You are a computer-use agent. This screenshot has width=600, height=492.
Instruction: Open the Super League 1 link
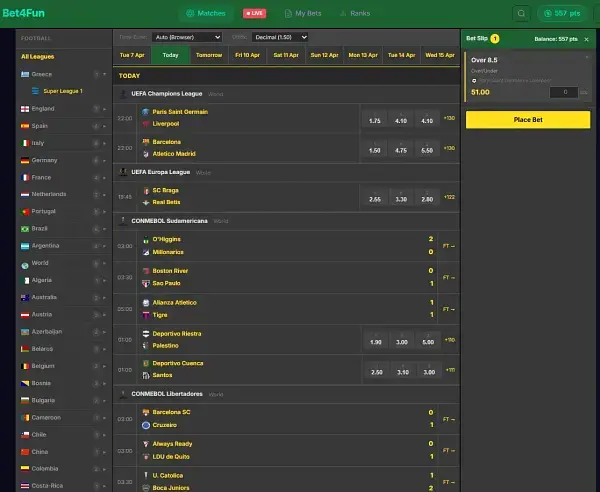pos(63,91)
